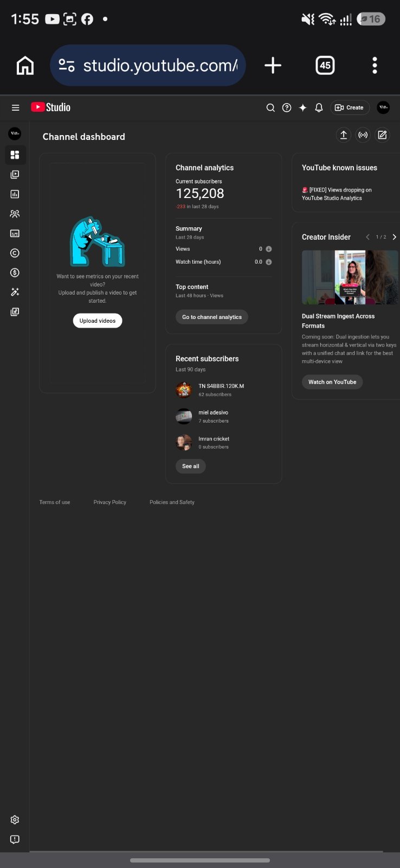Open a new browser tab plus
The image size is (400, 868).
273,66
